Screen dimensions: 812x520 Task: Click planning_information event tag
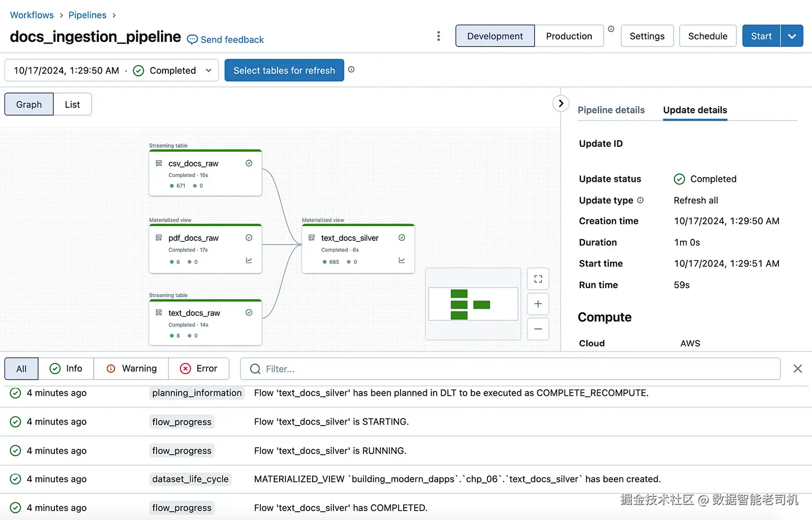pyautogui.click(x=197, y=393)
